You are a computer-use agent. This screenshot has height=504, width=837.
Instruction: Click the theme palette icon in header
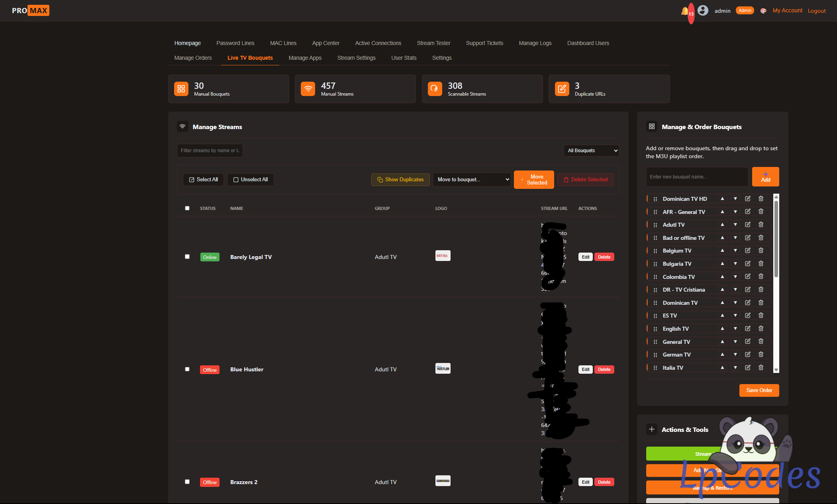coord(763,11)
